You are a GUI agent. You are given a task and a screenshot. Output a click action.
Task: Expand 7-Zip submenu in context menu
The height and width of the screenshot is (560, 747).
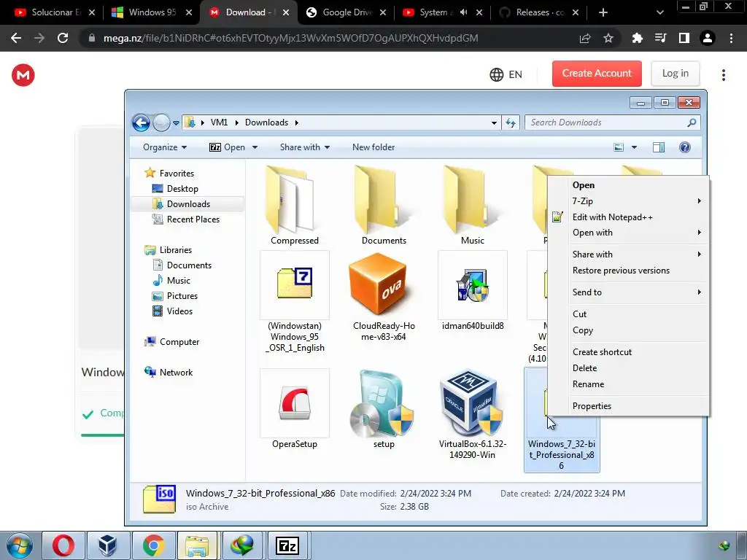[x=628, y=201]
